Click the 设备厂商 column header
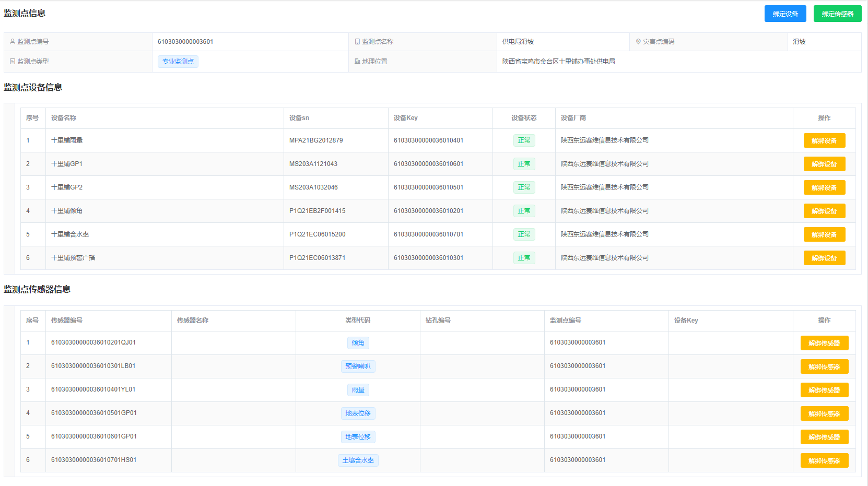Screen dimensions: 868x486 pos(573,118)
